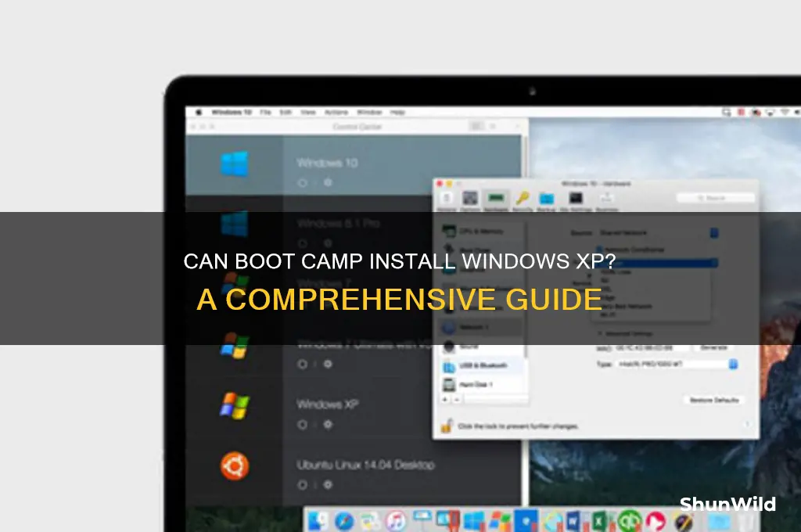Click the lock icon to prevent changes
This screenshot has width=801, height=532.
point(447,426)
